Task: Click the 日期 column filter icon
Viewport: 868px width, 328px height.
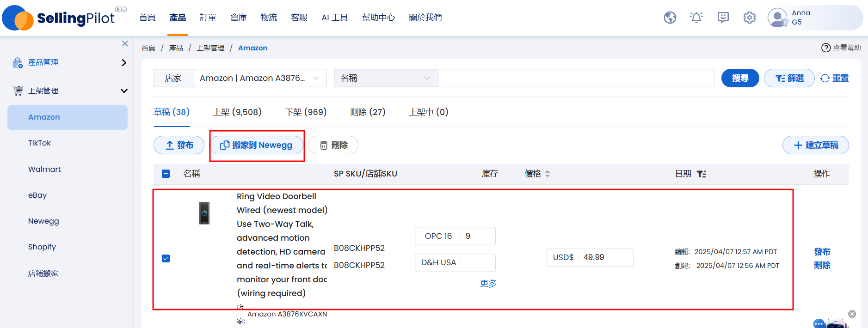Action: 702,174
